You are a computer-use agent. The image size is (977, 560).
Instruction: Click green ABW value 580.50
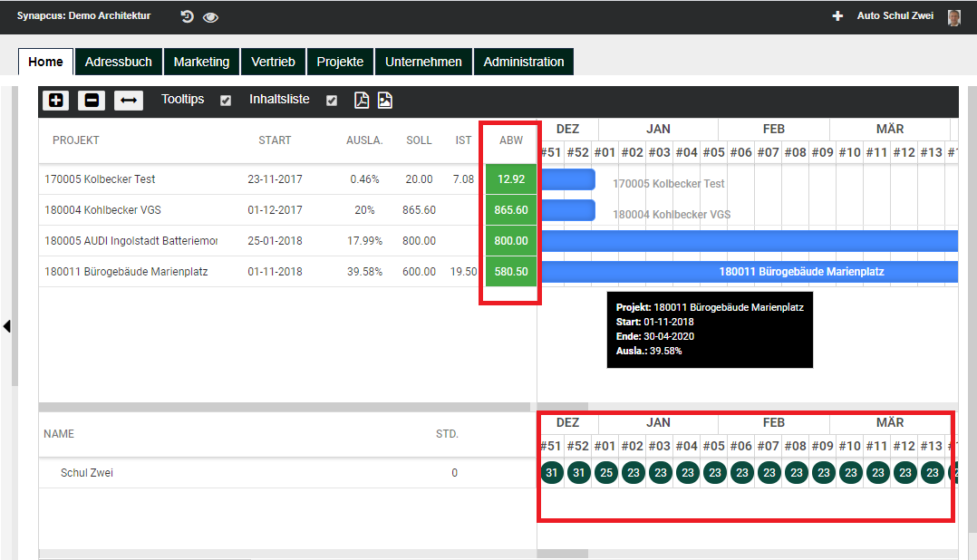coord(511,271)
